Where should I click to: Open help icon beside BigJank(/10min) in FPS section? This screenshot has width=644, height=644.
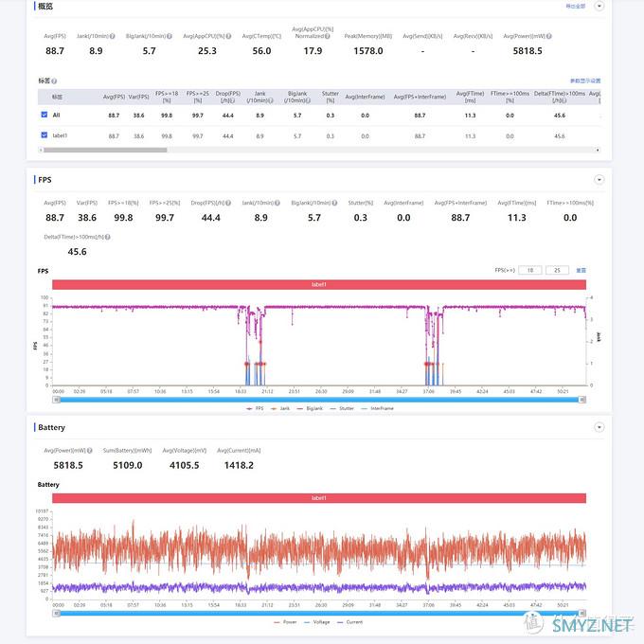click(334, 203)
